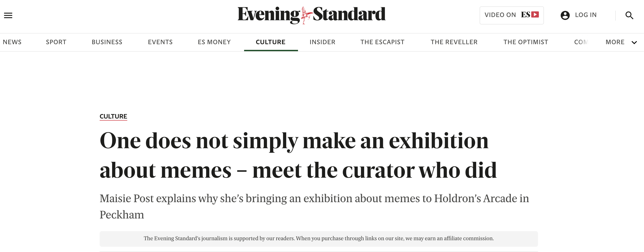644x252 pixels.
Task: Click the user account avatar icon
Action: click(x=565, y=15)
